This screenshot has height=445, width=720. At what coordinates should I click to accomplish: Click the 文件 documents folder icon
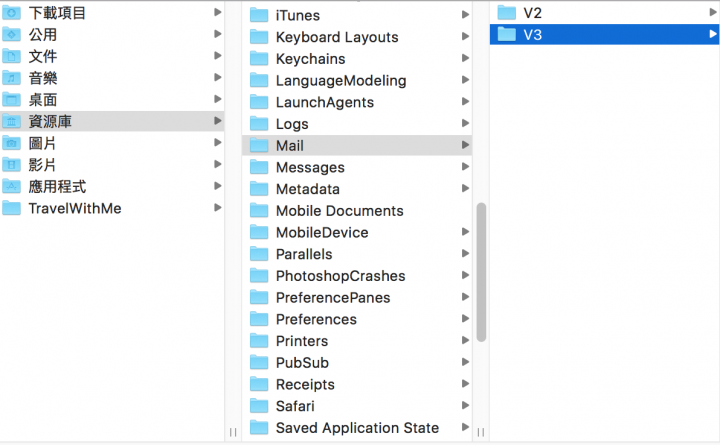(11, 56)
